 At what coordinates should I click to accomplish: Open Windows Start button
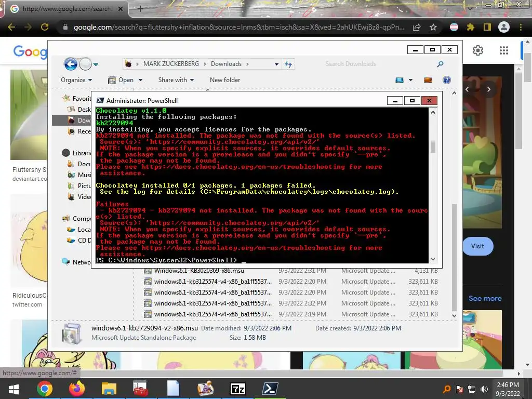(x=14, y=389)
